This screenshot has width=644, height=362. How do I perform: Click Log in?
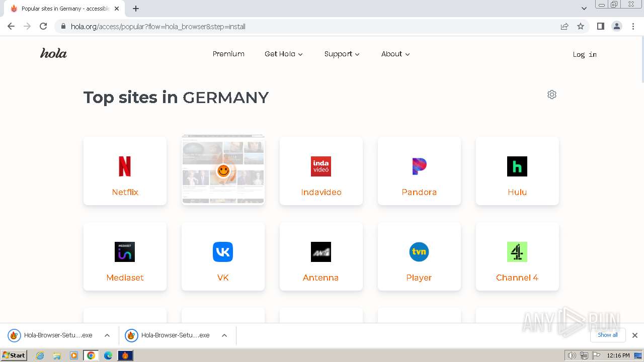pyautogui.click(x=585, y=54)
